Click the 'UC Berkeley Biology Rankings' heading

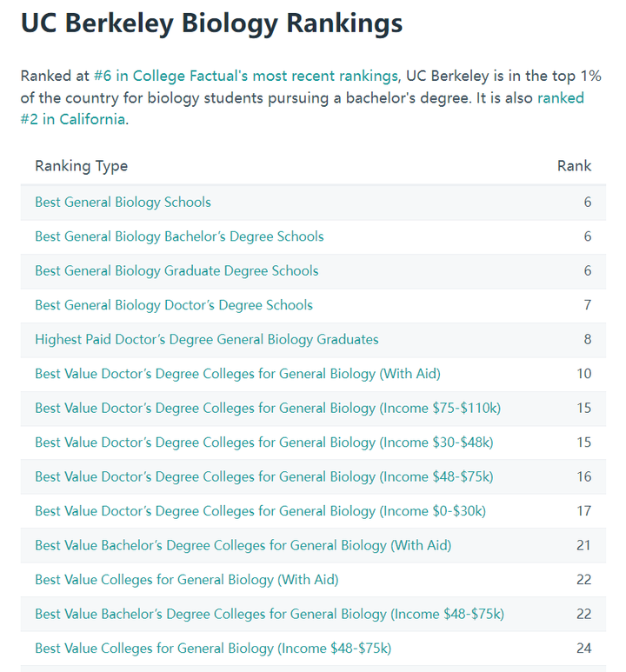[x=211, y=23]
